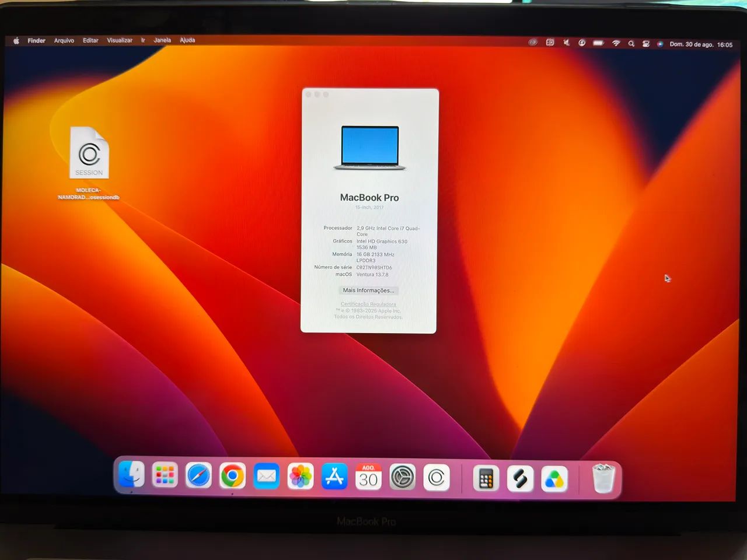The image size is (747, 560).
Task: Close the About This Mac window
Action: pos(309,94)
